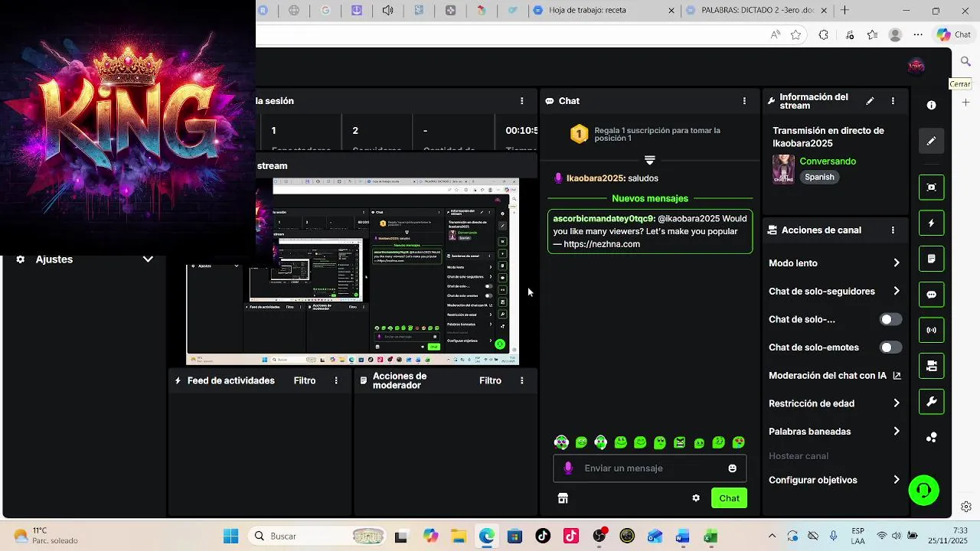
Task: Click the info icon in right sidebar
Action: click(932, 106)
